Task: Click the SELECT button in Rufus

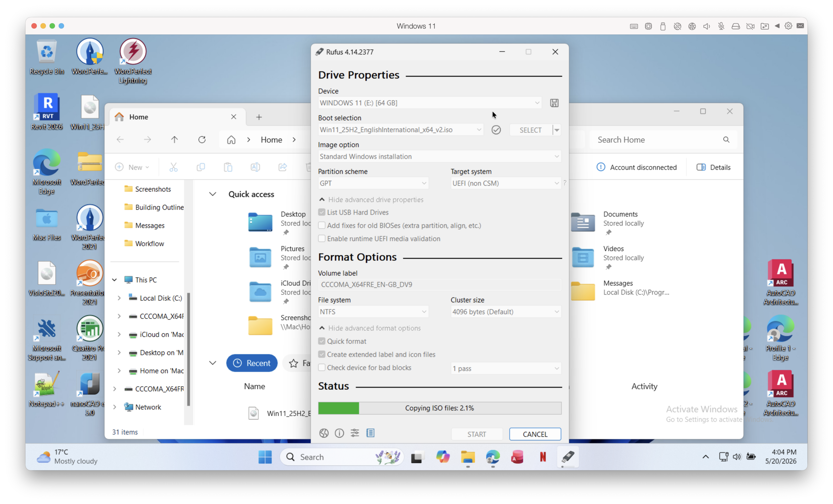Action: [531, 130]
